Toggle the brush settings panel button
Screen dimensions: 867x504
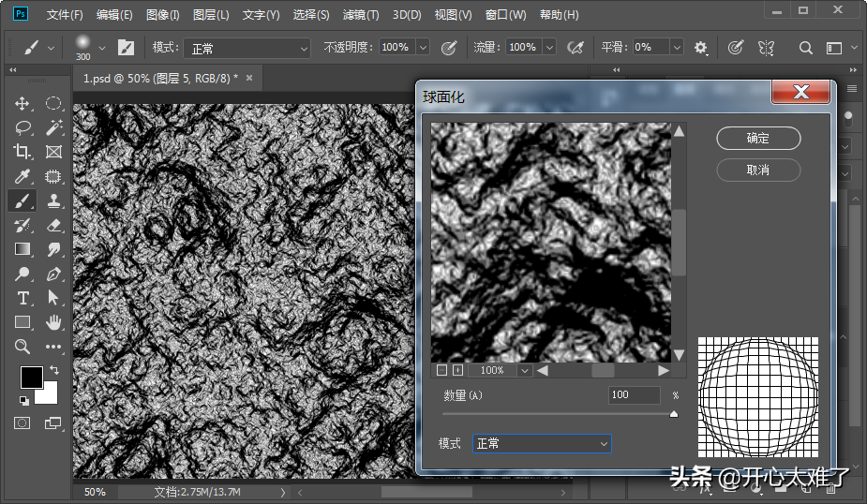[x=126, y=47]
